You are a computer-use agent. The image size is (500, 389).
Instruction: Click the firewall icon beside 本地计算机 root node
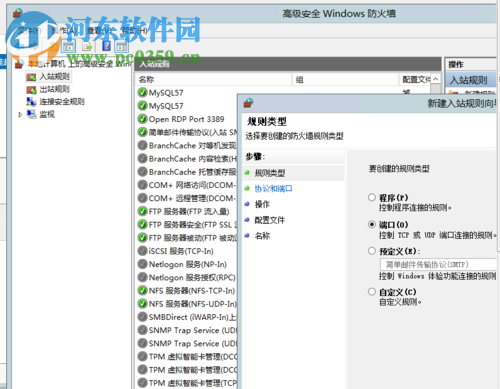[x=19, y=64]
